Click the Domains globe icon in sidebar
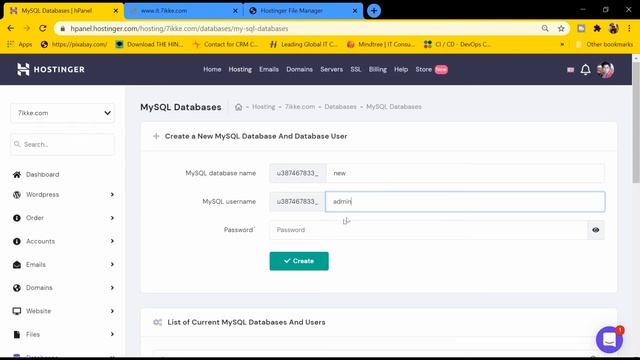Screen dimensions: 640x360 coord(17,288)
